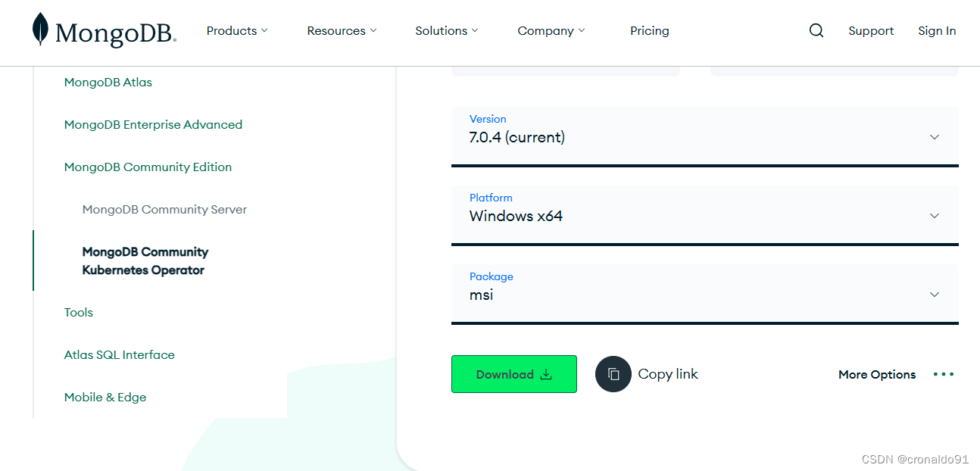
Task: Expand the Package msi dropdown
Action: tap(705, 294)
